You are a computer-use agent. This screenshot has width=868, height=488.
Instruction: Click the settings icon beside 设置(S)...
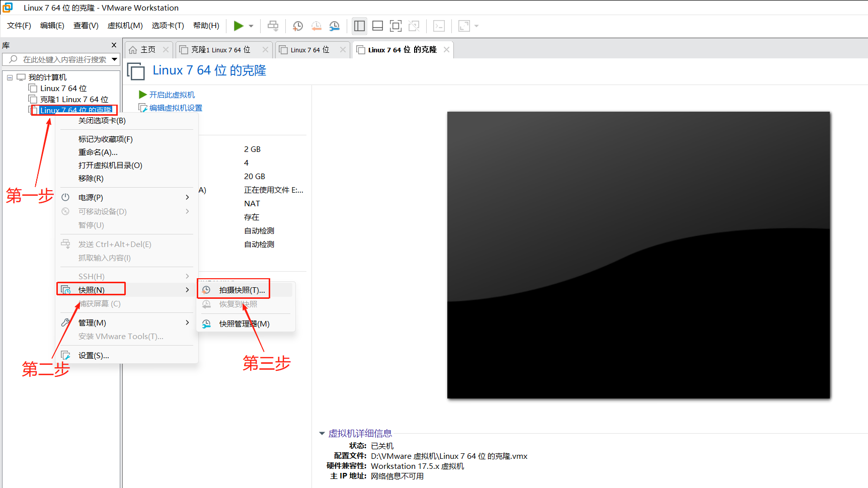(x=65, y=355)
